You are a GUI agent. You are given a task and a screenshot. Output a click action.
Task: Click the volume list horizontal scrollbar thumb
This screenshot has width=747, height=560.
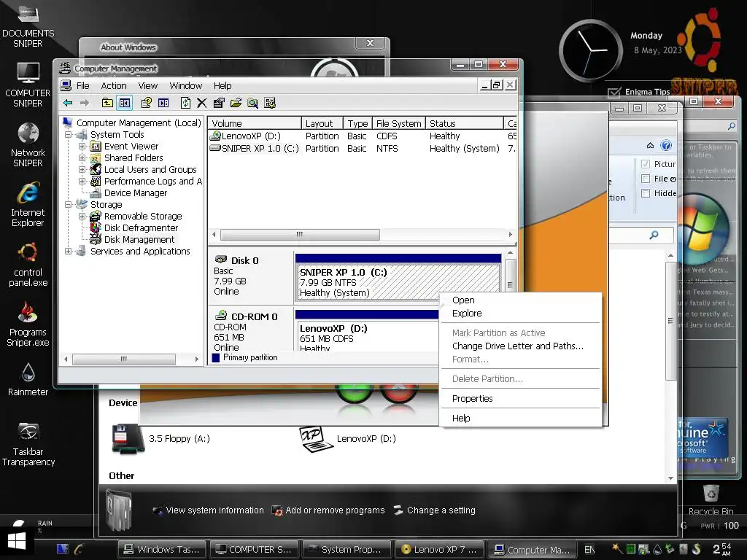point(300,234)
